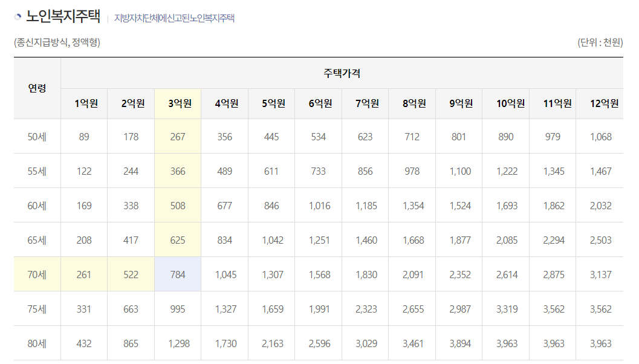
Task: Click cell 712 in the 50세 row
Action: (x=412, y=137)
